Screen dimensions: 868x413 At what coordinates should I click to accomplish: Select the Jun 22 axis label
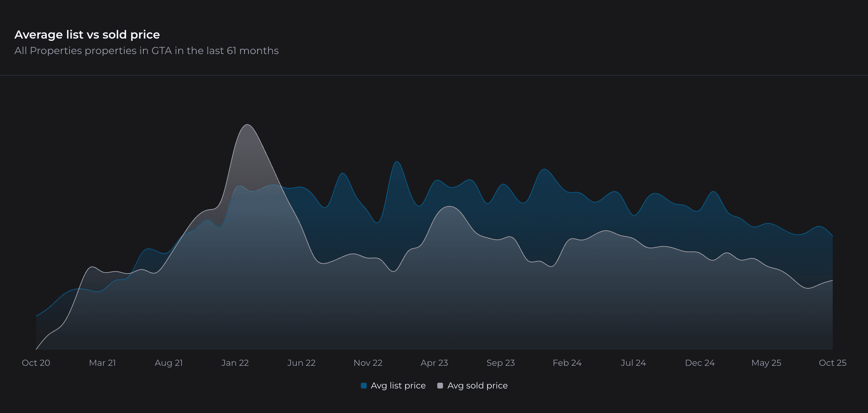[301, 363]
